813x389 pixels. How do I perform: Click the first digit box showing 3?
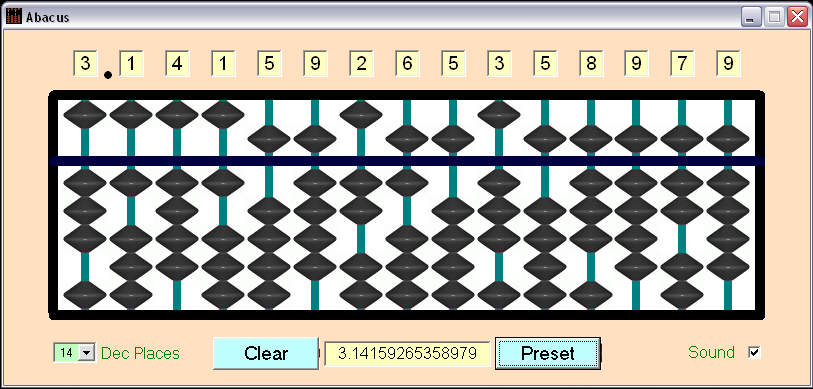point(86,64)
